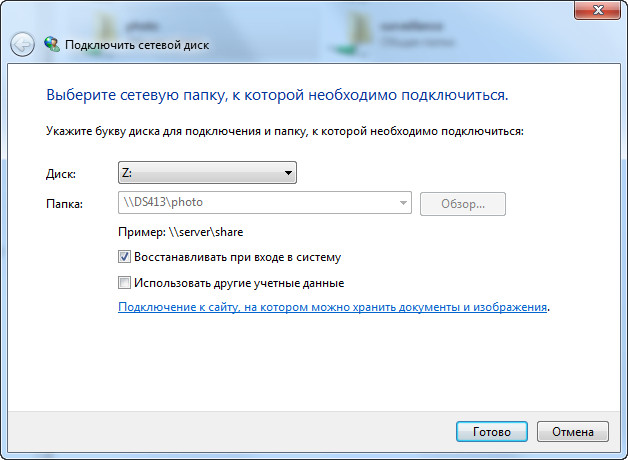The width and height of the screenshot is (628, 460).
Task: Click the 'Диск:' label
Action: point(61,173)
